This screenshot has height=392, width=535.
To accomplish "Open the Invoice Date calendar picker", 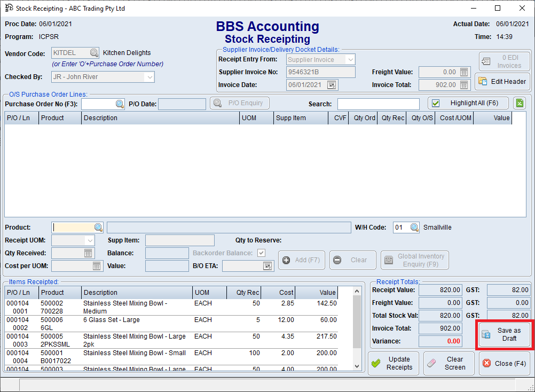I will [332, 85].
